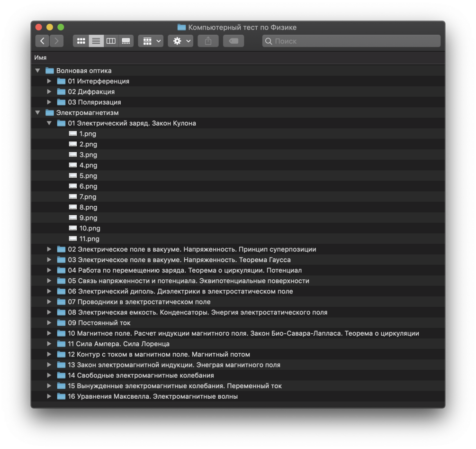Screen dimensions: 476x449
Task: Click the window title Компьютерный тест по Физике
Action: click(x=242, y=27)
